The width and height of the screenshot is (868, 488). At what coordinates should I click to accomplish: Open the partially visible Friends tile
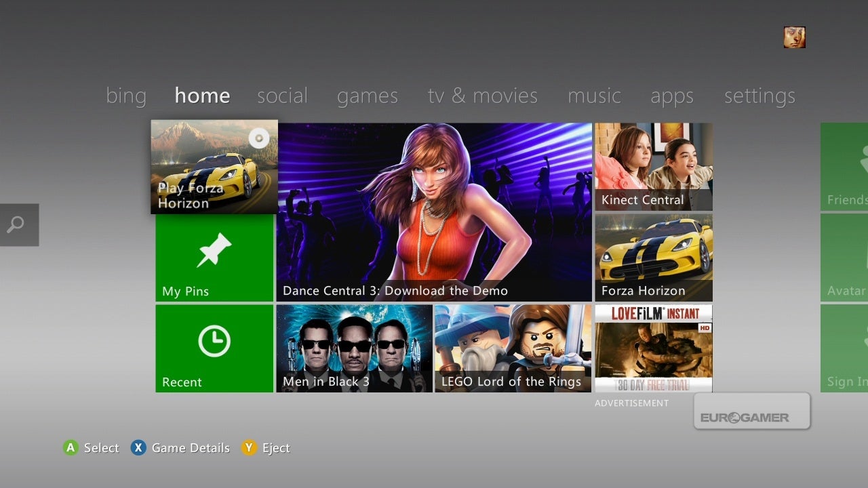click(844, 167)
